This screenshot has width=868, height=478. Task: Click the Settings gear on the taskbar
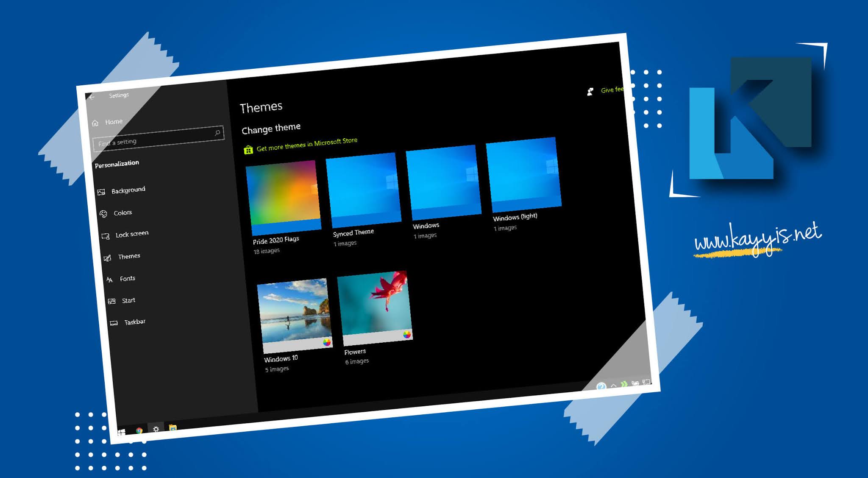click(x=156, y=429)
